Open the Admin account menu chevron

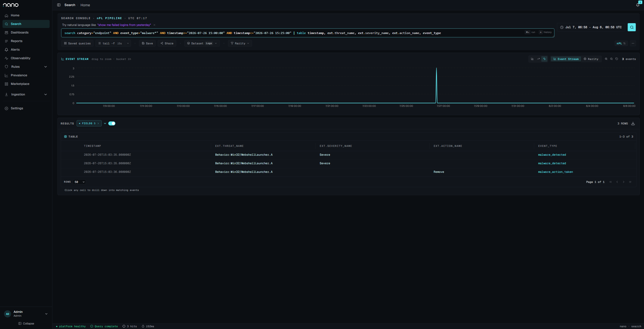46,314
